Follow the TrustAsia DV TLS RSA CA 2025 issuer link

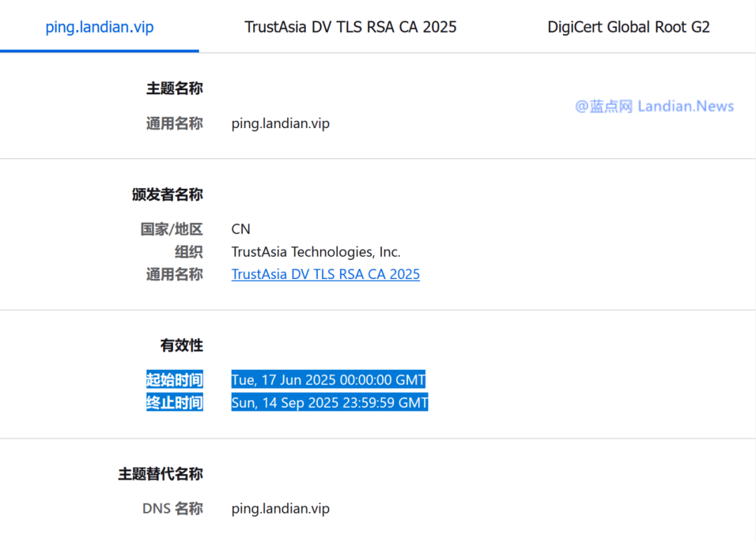[x=325, y=274]
